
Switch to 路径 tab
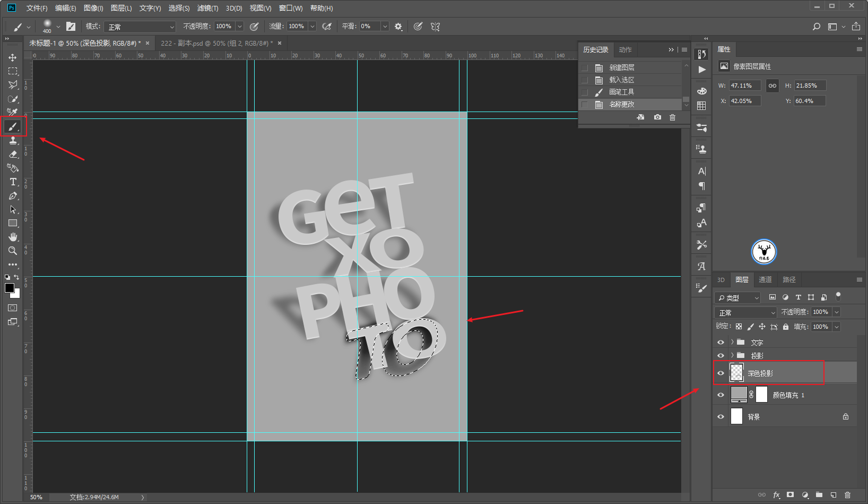click(789, 280)
